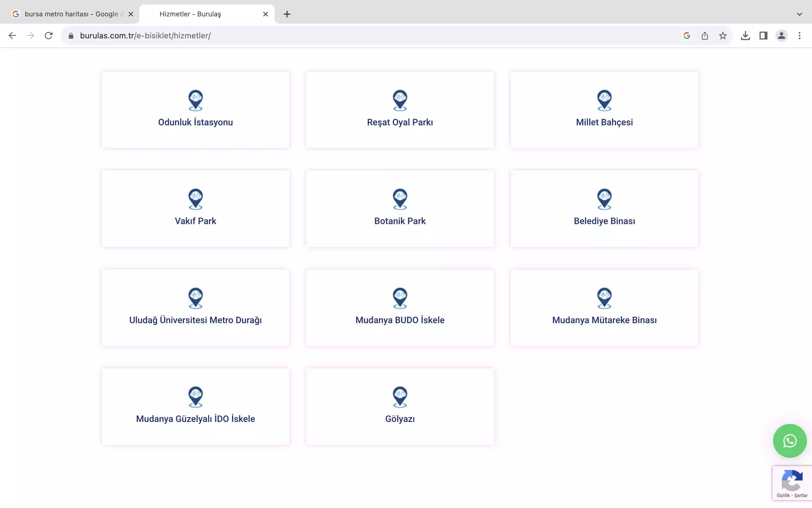Open the Mudanya BUDO İskele link
The width and height of the screenshot is (812, 508).
point(400,320)
